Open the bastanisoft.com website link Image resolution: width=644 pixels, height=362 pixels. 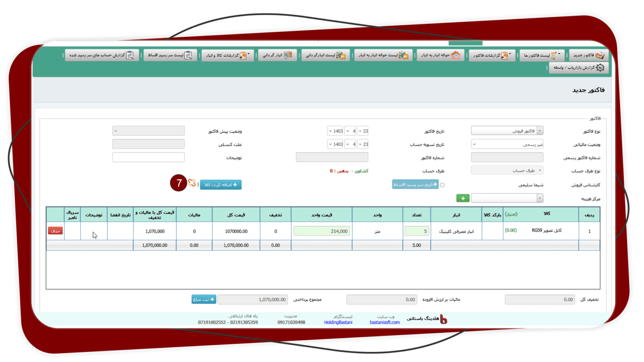click(384, 322)
